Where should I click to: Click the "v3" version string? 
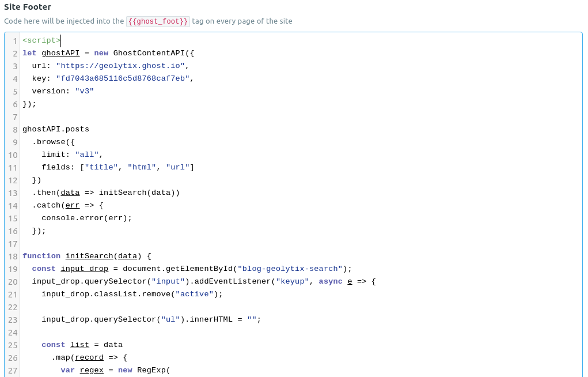[x=84, y=91]
